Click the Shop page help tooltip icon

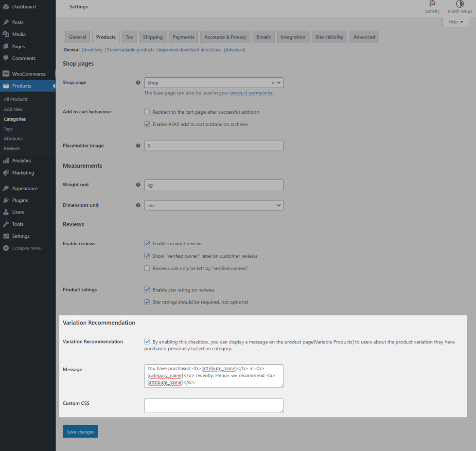click(138, 83)
